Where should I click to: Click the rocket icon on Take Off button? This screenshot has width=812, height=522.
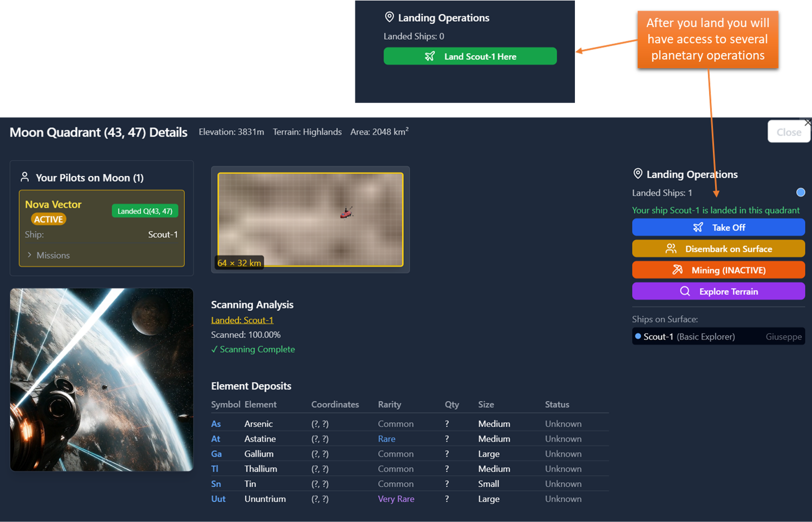pos(698,227)
